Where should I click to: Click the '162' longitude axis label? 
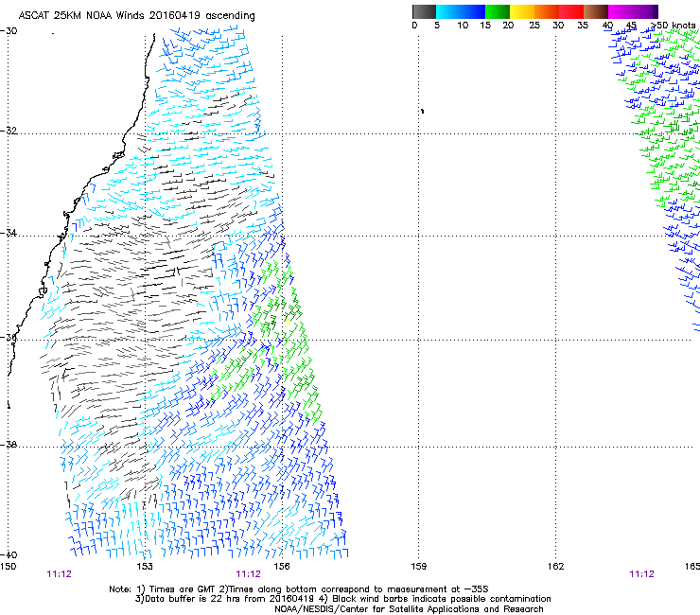[555, 567]
